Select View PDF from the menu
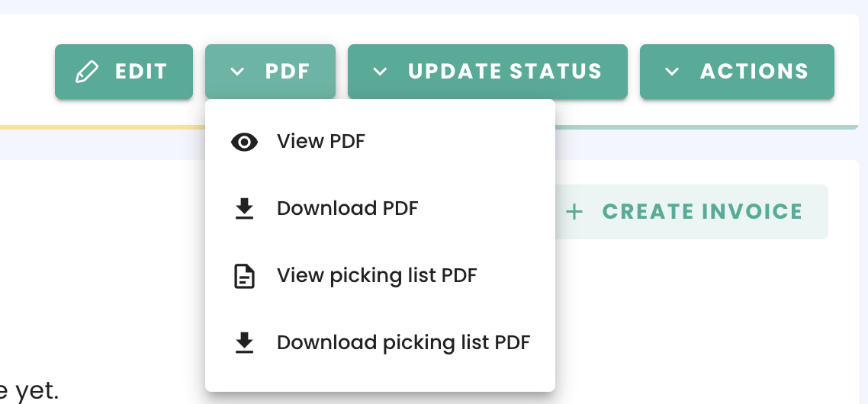 pos(321,142)
